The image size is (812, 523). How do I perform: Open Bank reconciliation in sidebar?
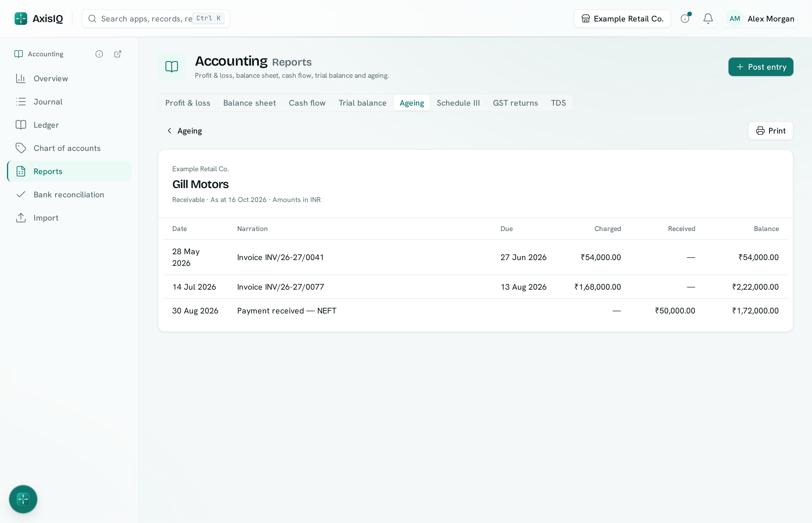tap(69, 194)
